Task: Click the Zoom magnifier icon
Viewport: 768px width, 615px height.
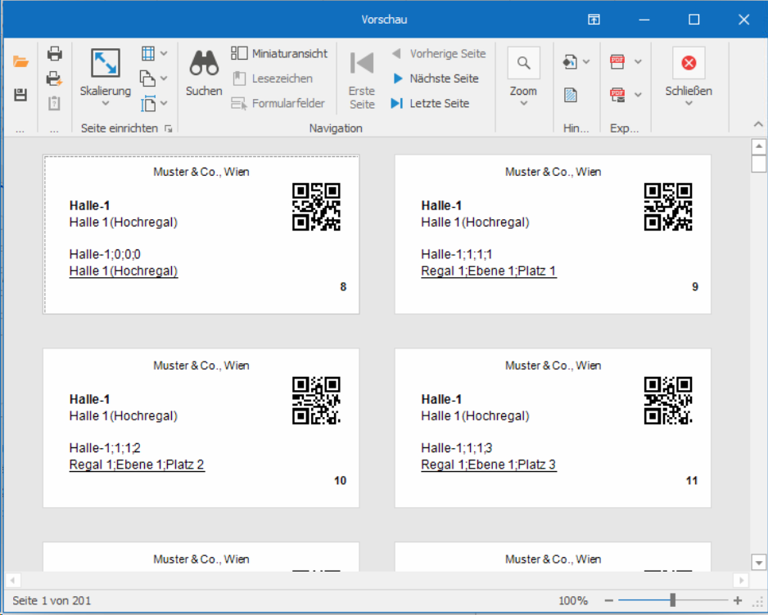Action: pyautogui.click(x=524, y=63)
